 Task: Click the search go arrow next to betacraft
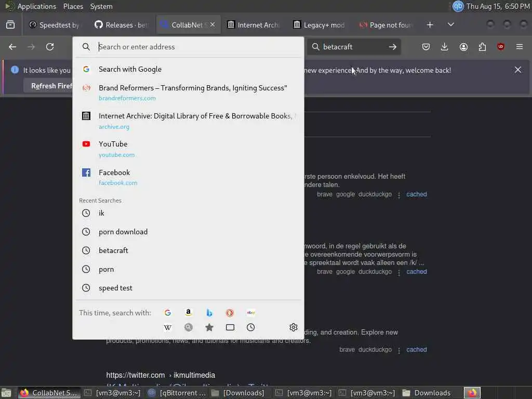click(393, 47)
